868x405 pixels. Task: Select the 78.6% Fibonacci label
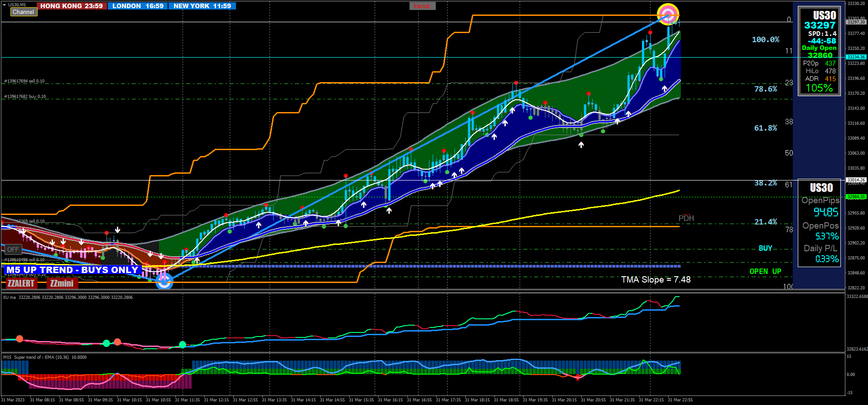coord(766,89)
